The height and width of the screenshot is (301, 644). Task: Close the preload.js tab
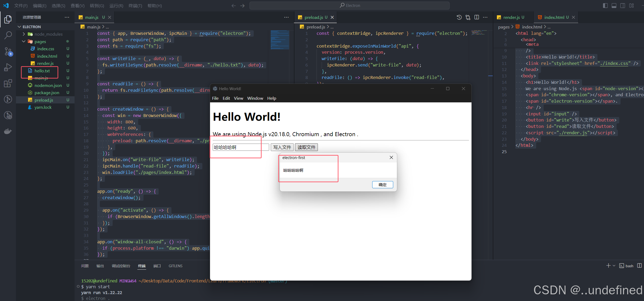[332, 17]
